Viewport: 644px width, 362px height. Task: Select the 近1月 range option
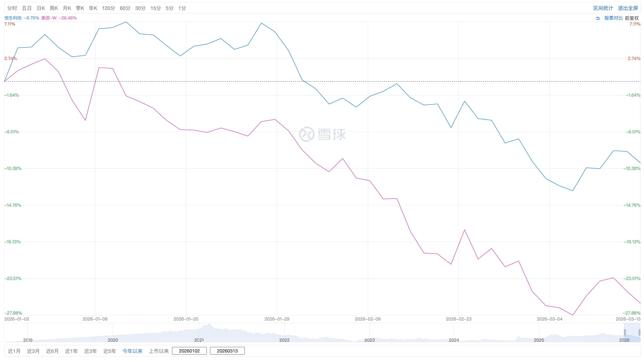[x=14, y=351]
